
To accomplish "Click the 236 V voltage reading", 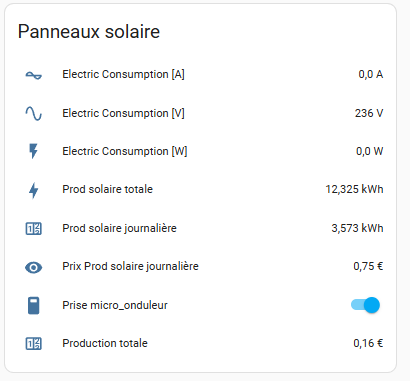I will [x=369, y=113].
